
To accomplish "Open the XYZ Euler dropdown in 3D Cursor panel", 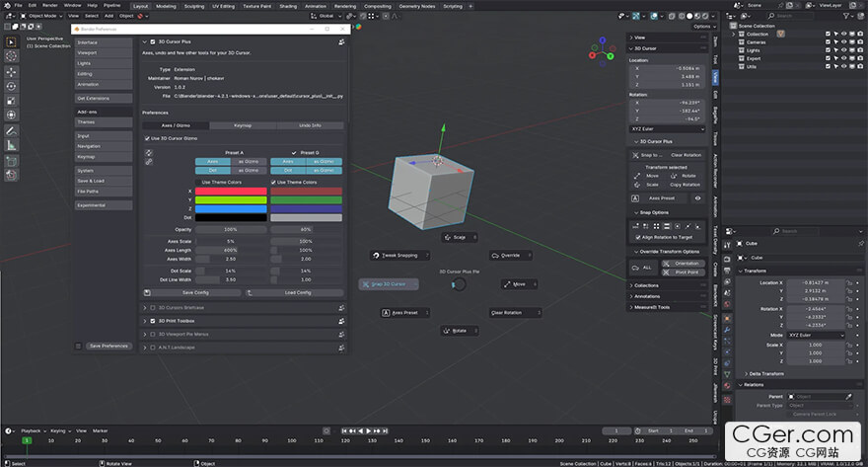I will coord(668,129).
